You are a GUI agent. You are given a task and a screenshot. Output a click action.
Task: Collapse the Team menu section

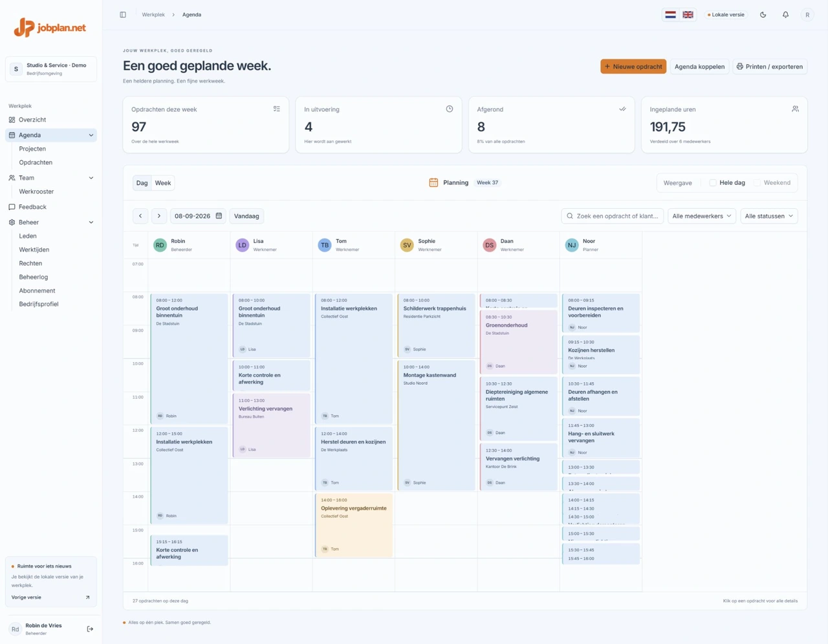coord(91,178)
